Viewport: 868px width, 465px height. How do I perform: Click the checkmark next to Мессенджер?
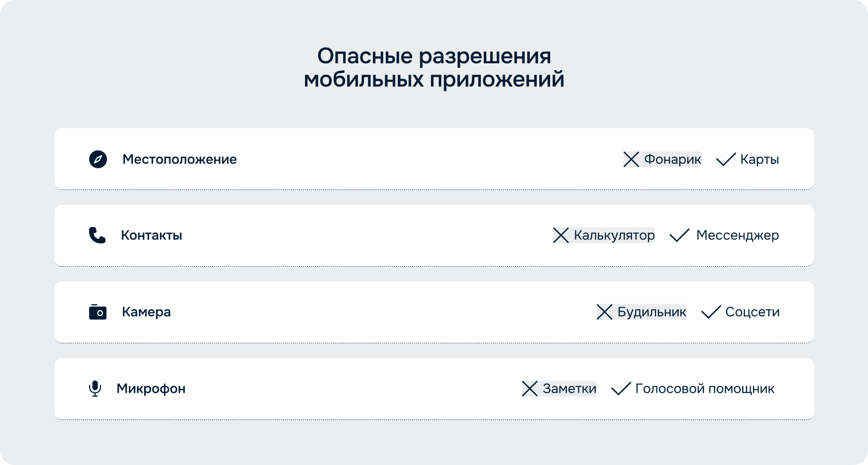(680, 235)
